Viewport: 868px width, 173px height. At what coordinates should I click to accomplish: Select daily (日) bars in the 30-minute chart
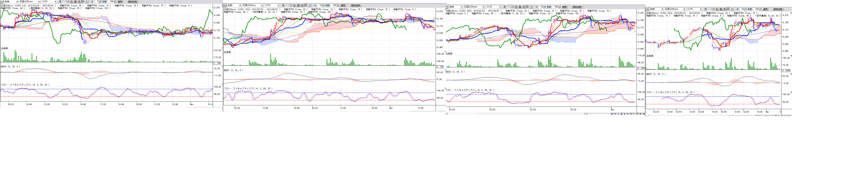coord(516,7)
